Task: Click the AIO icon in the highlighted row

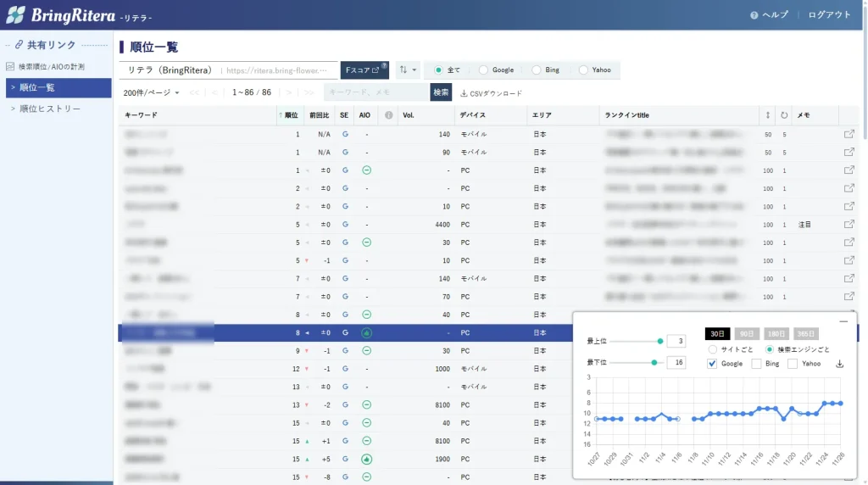Action: point(366,333)
